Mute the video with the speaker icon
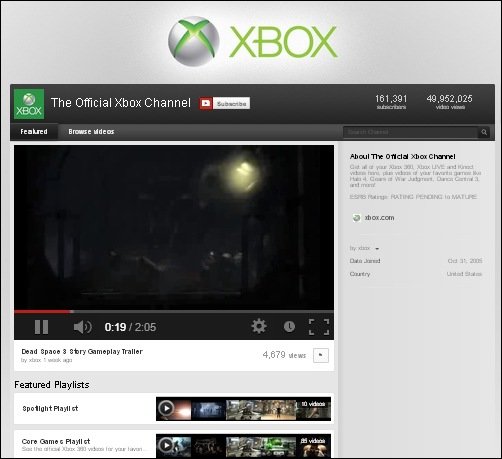The height and width of the screenshot is (459, 502). tap(82, 327)
